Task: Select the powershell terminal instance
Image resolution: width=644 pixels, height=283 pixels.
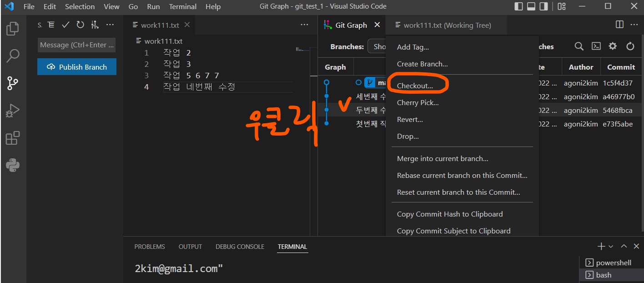Action: pos(611,263)
